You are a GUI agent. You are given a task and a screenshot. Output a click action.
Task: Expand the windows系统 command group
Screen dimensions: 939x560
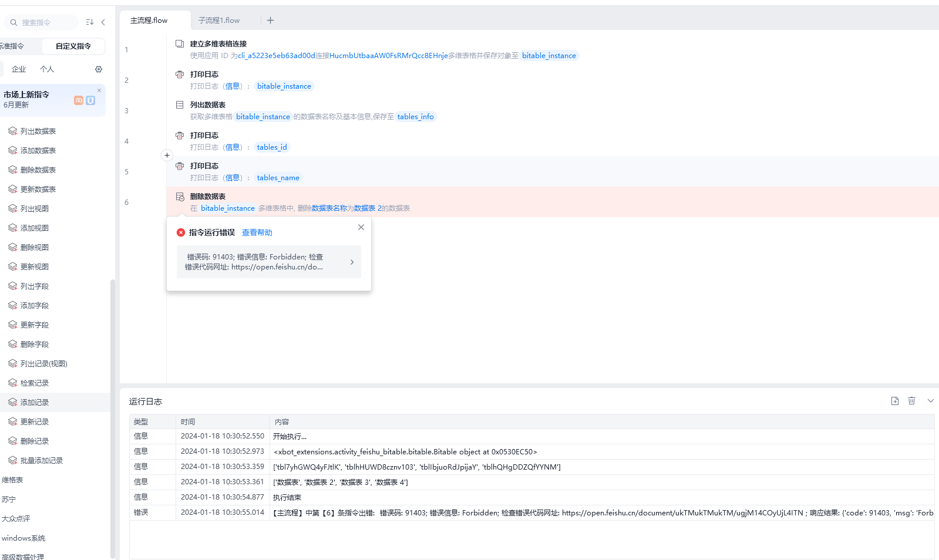pyautogui.click(x=23, y=538)
